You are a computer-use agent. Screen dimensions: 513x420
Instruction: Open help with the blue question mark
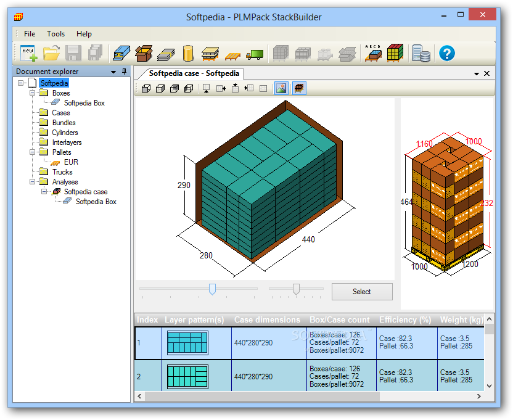(447, 53)
